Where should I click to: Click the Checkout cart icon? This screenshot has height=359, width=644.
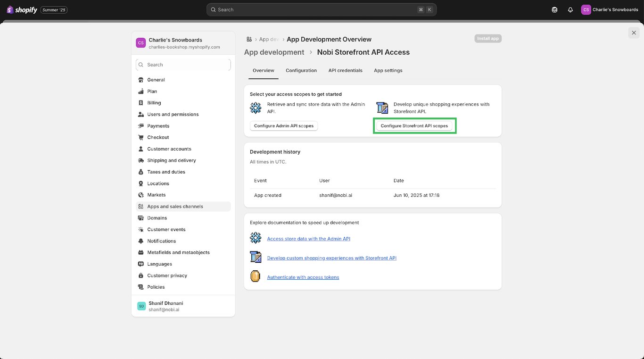point(140,137)
